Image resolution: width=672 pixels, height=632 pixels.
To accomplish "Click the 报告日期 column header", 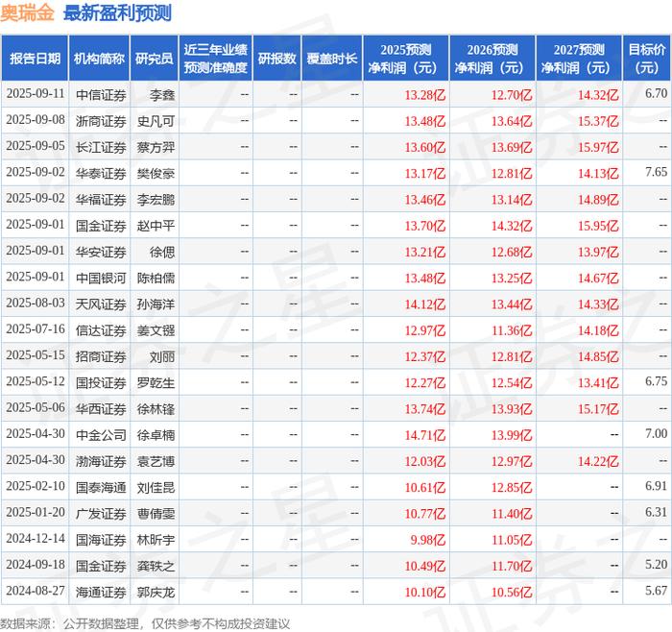I will pos(35,59).
